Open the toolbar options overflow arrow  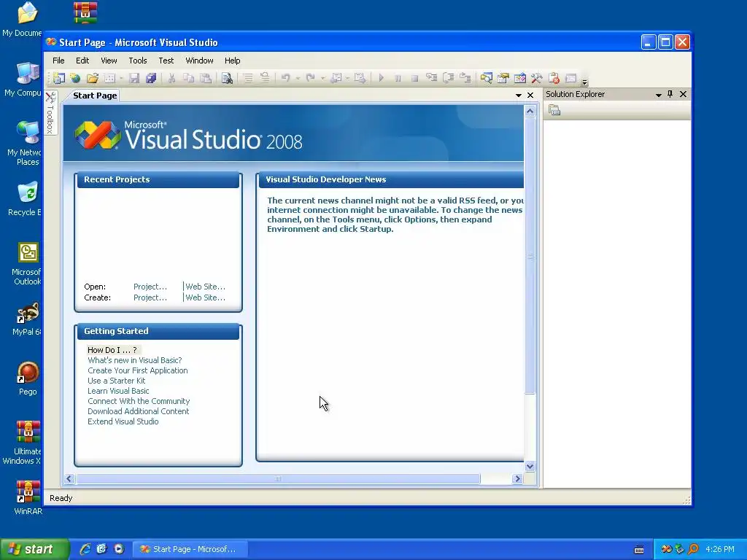click(584, 81)
